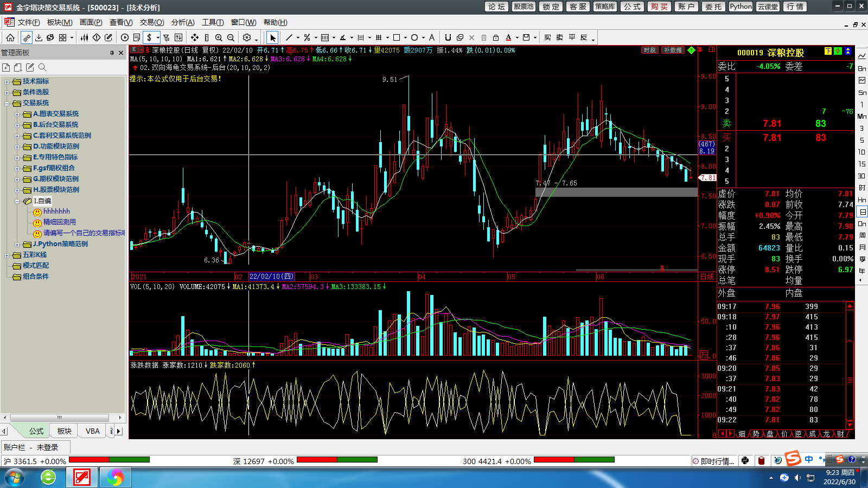Image resolution: width=868 pixels, height=488 pixels.
Task: Select the 精细回测用 formula item
Action: [x=60, y=222]
